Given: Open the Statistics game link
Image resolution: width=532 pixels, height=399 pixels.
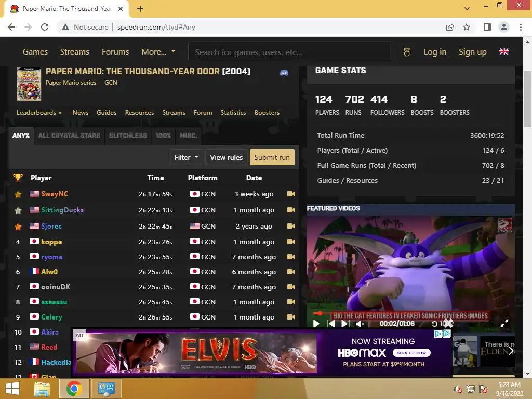Looking at the screenshot, I should coord(233,113).
